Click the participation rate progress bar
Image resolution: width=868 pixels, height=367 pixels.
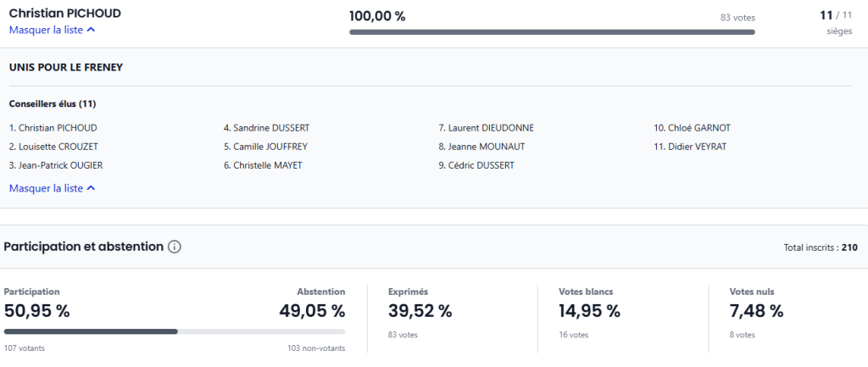coord(175,331)
